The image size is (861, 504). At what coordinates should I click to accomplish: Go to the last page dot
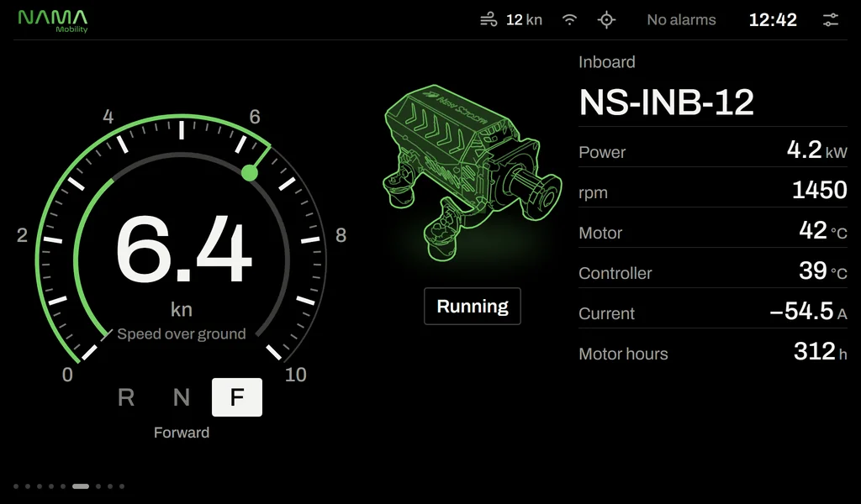pos(122,486)
